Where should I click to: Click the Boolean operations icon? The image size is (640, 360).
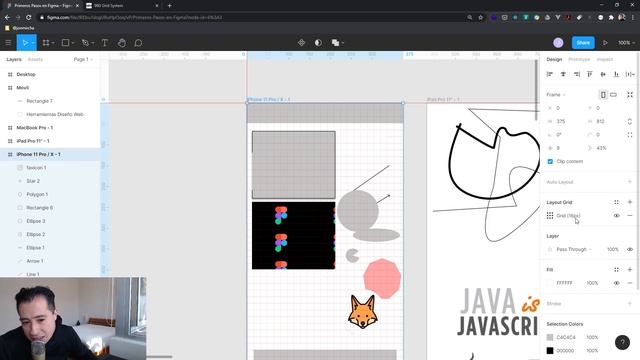tap(335, 42)
